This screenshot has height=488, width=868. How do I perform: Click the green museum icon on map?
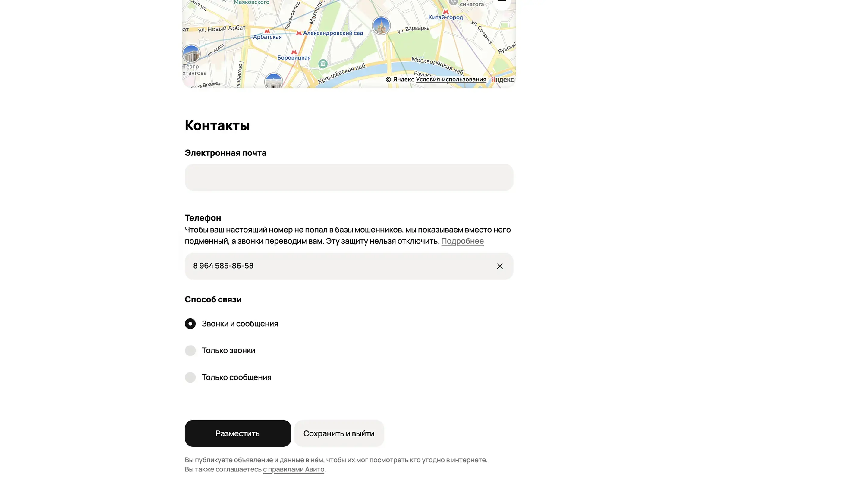click(323, 64)
